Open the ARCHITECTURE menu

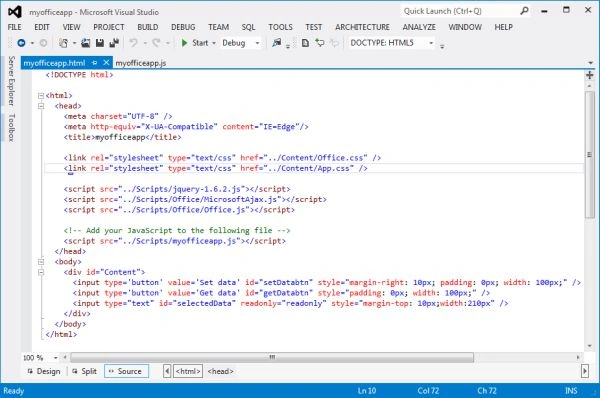click(x=362, y=27)
